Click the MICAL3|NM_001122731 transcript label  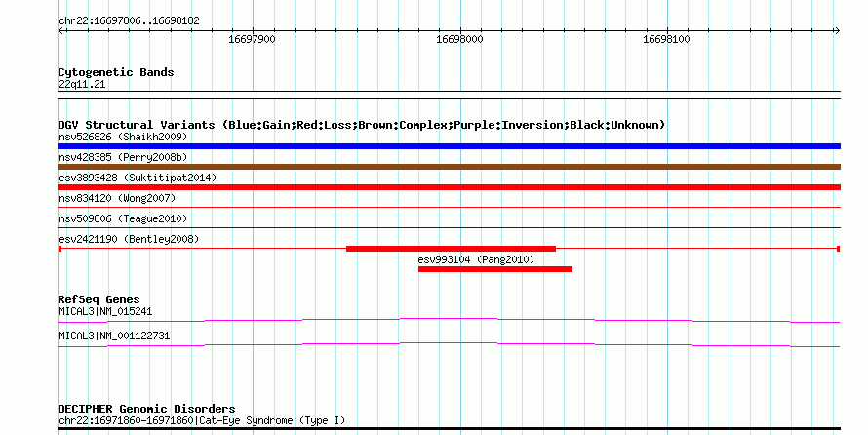coord(114,336)
